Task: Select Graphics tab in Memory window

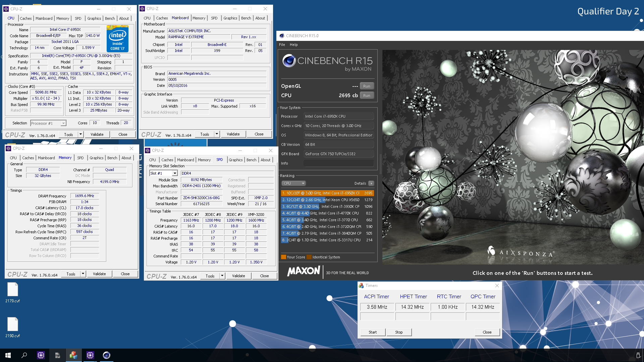Action: pos(96,158)
